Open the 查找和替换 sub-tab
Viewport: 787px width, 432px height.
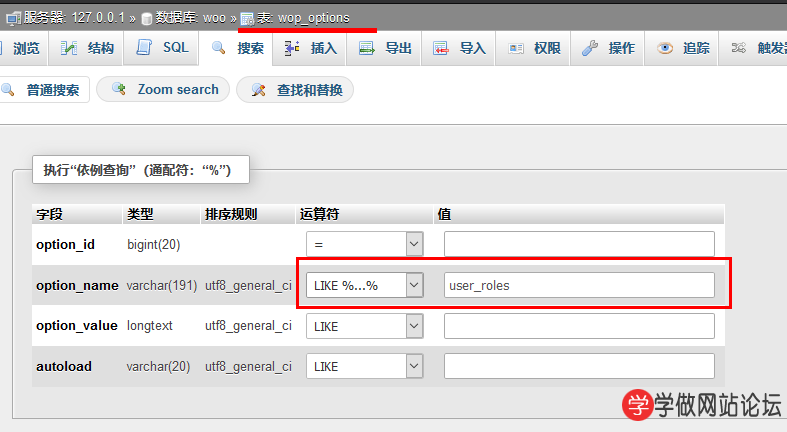pos(297,90)
